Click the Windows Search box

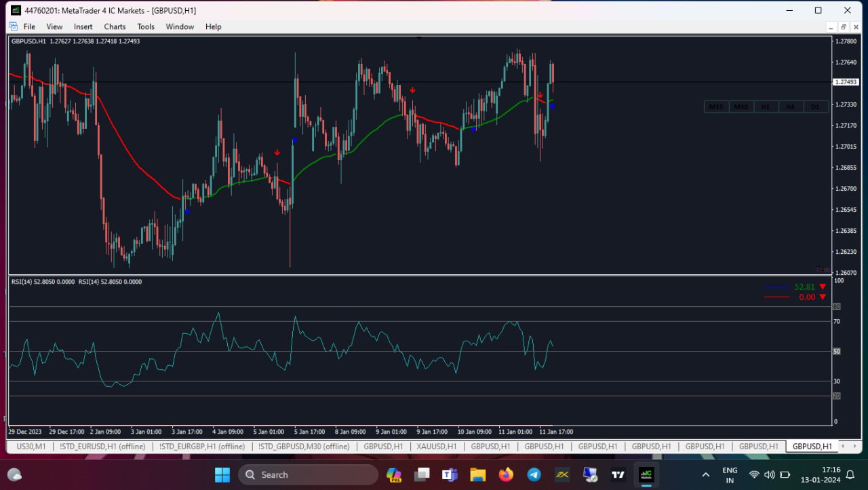[x=309, y=474]
